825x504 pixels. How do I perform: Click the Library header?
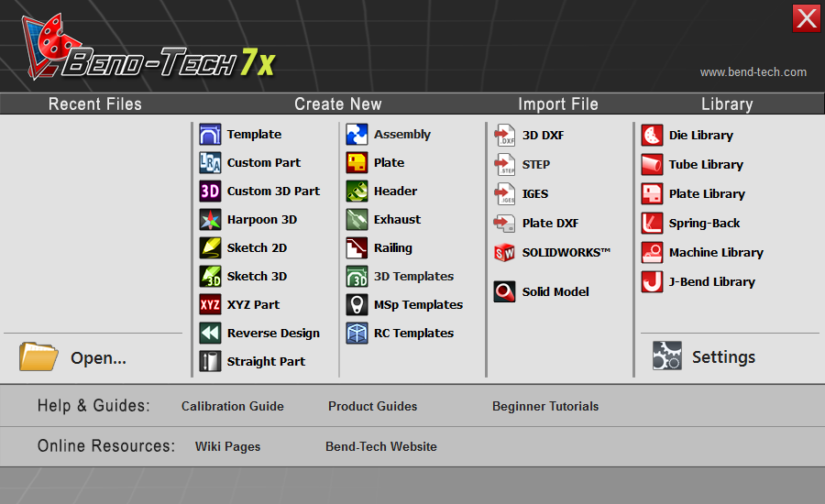click(x=727, y=104)
